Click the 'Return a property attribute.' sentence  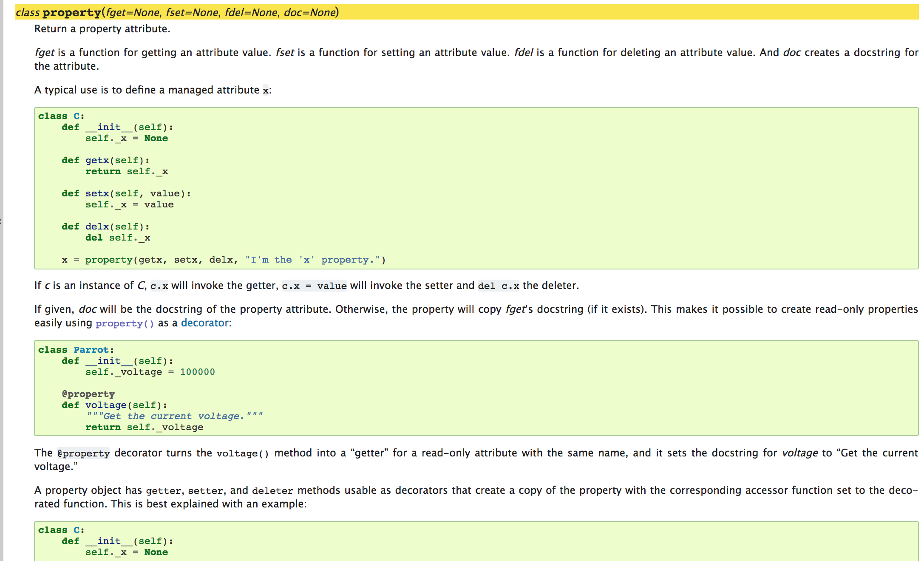(102, 29)
